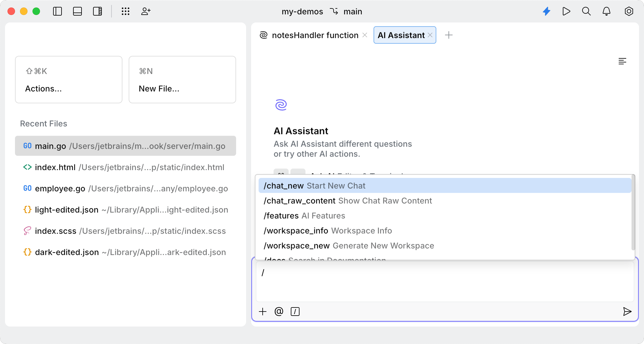Viewport: 644px width, 344px height.
Task: Select /features AI Features command
Action: pyautogui.click(x=445, y=216)
